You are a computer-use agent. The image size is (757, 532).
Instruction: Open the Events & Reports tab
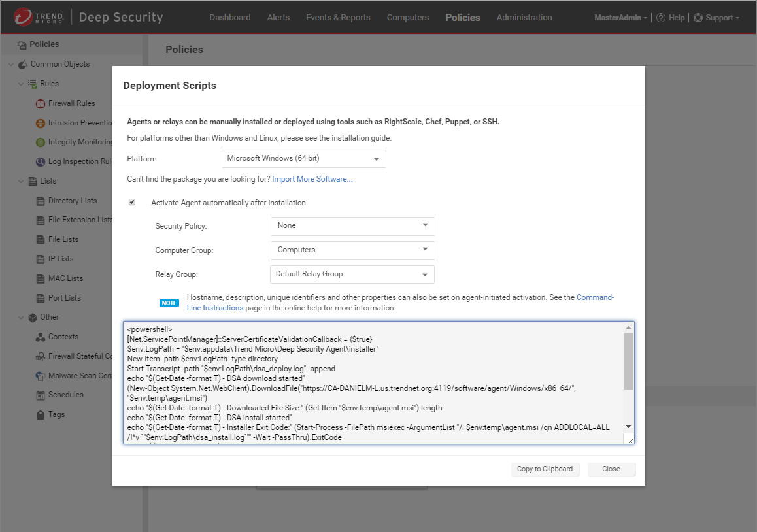(x=338, y=18)
